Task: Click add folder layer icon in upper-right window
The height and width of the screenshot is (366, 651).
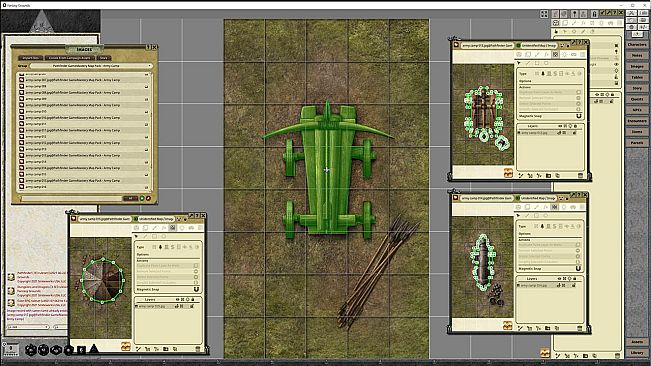Action: [548, 176]
